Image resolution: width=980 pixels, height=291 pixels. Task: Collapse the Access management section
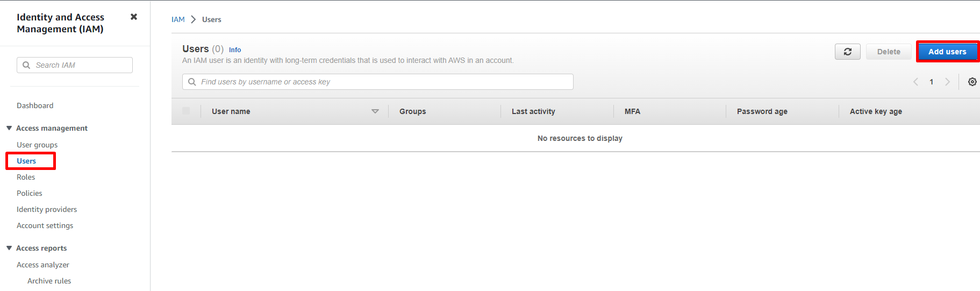click(9, 128)
